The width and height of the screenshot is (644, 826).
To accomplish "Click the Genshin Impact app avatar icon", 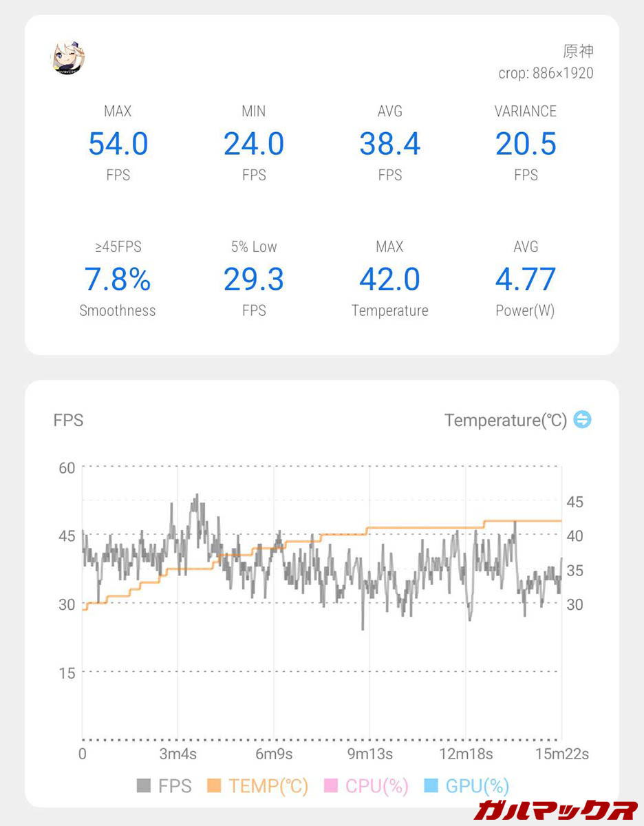I will point(68,58).
